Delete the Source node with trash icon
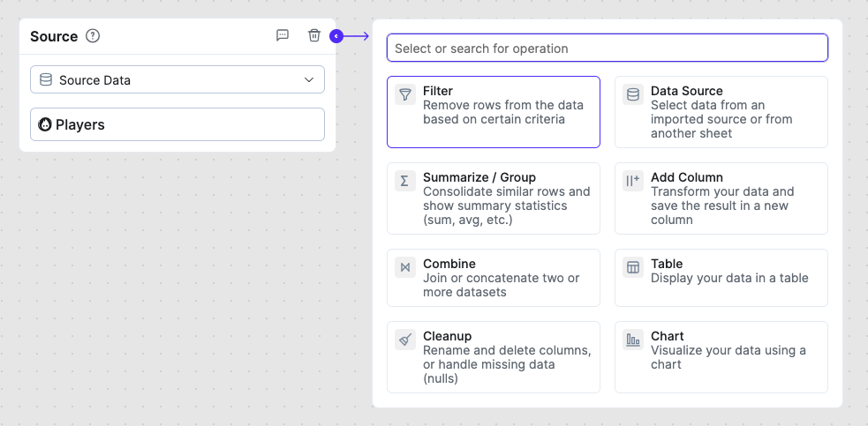Viewport: 868px width, 426px height. coord(314,35)
